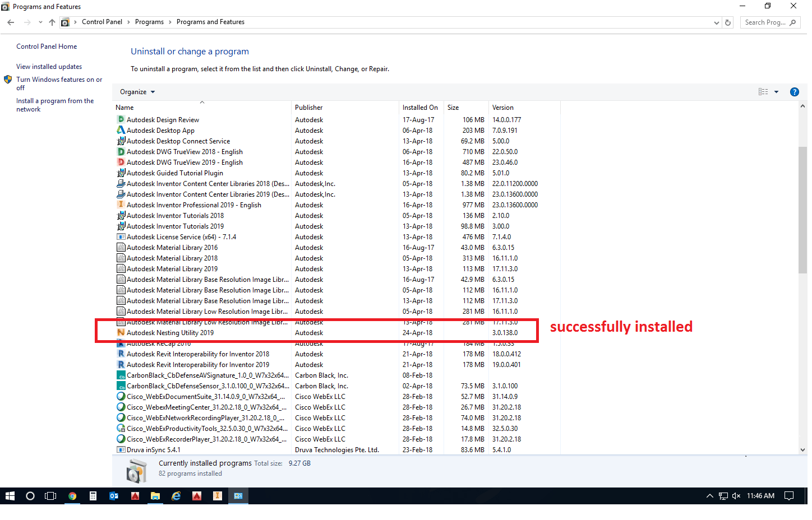Click the Revit Interoperability for Inventor 2019 icon

(x=121, y=364)
